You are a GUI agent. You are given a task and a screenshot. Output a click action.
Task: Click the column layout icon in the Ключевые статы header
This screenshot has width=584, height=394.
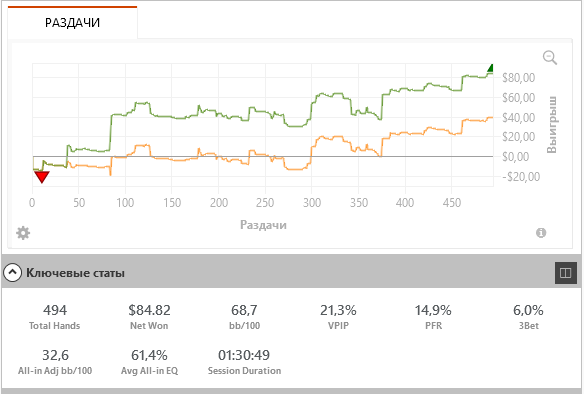[565, 273]
